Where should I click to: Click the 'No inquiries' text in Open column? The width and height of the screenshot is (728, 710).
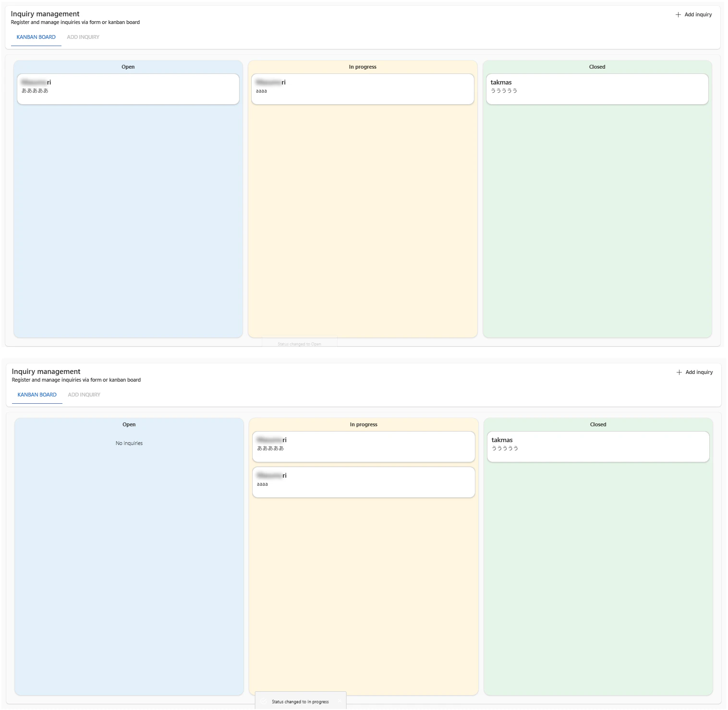click(x=129, y=444)
